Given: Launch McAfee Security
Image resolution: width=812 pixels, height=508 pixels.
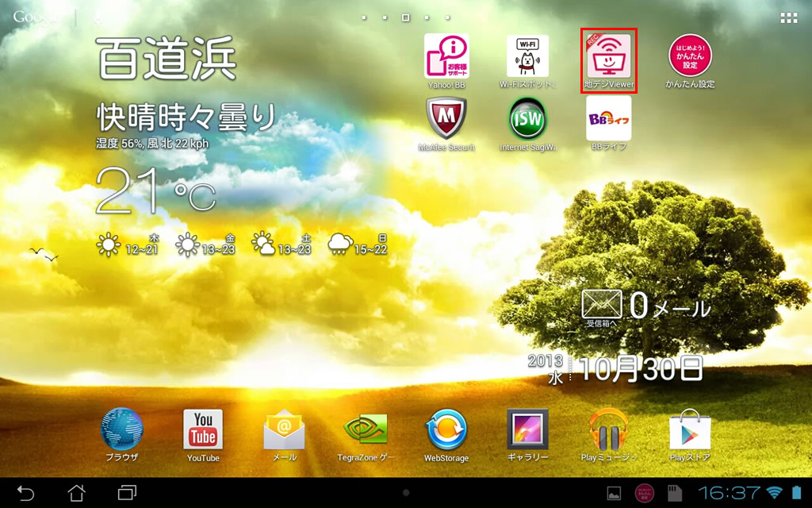Looking at the screenshot, I should point(446,119).
